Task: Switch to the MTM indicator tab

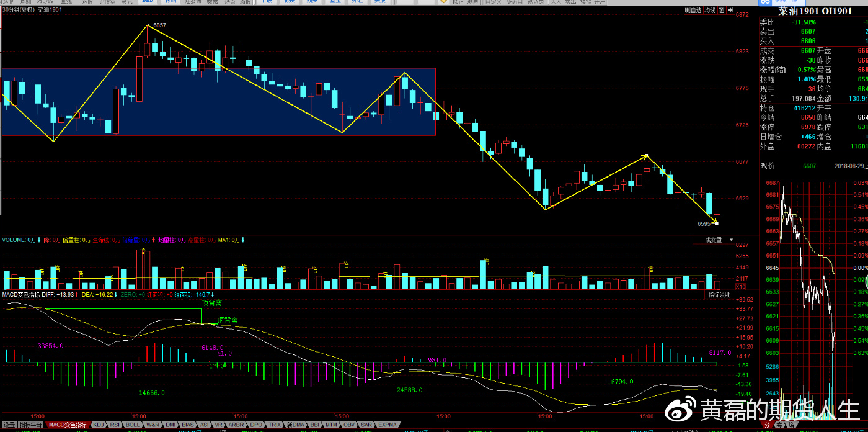Action: 332,425
